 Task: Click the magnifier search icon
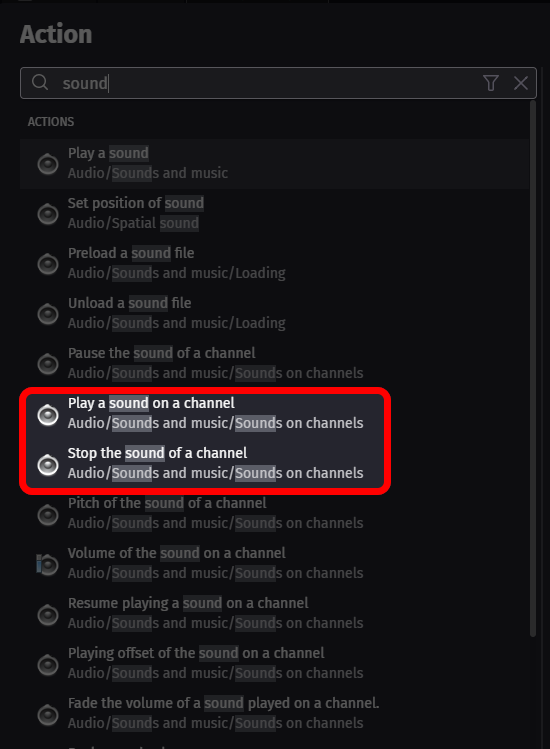pos(40,83)
